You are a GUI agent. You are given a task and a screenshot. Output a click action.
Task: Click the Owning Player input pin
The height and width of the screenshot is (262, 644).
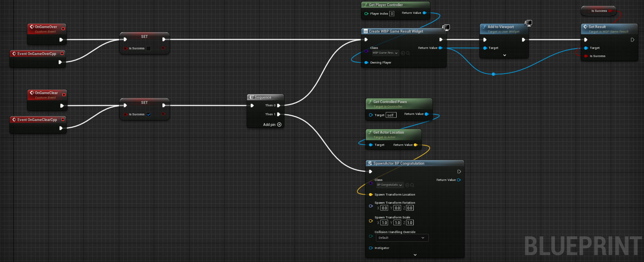(x=366, y=62)
